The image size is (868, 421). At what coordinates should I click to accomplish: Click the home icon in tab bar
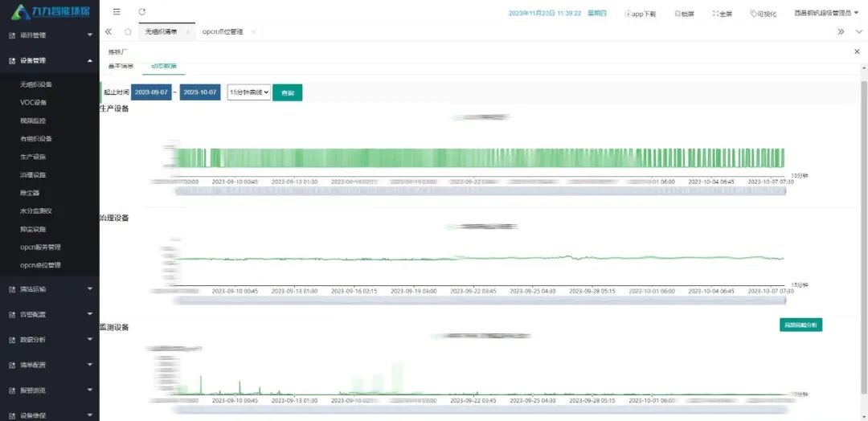coord(128,31)
